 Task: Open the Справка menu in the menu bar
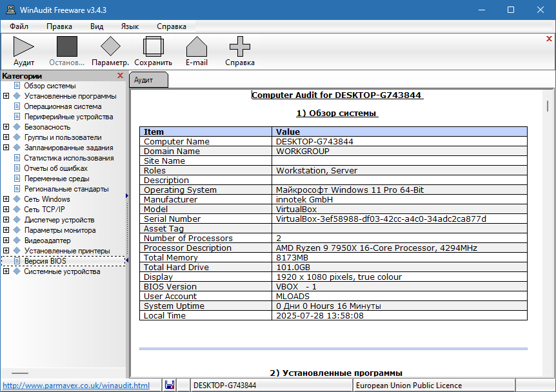point(172,26)
